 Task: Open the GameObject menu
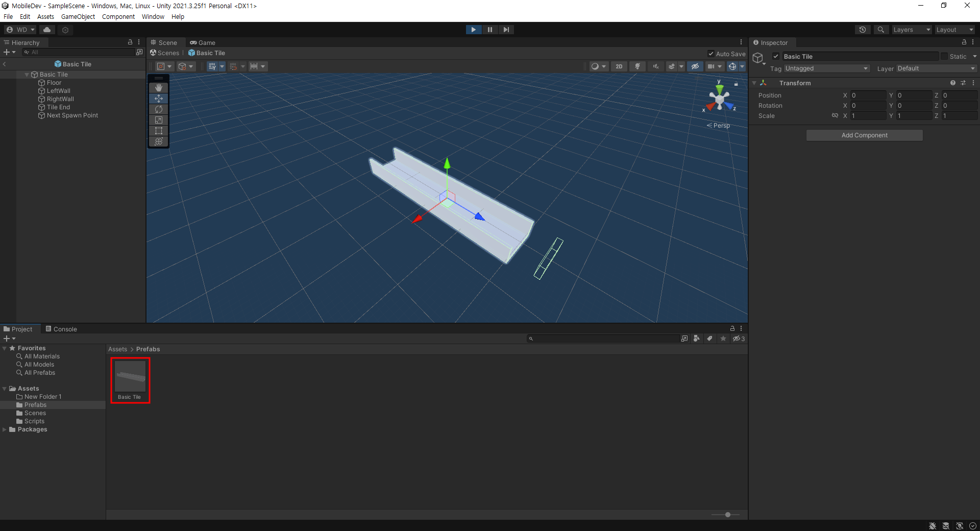point(78,17)
